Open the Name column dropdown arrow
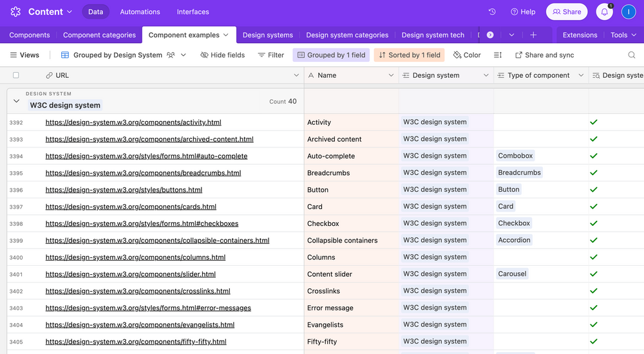The image size is (644, 354). [391, 75]
